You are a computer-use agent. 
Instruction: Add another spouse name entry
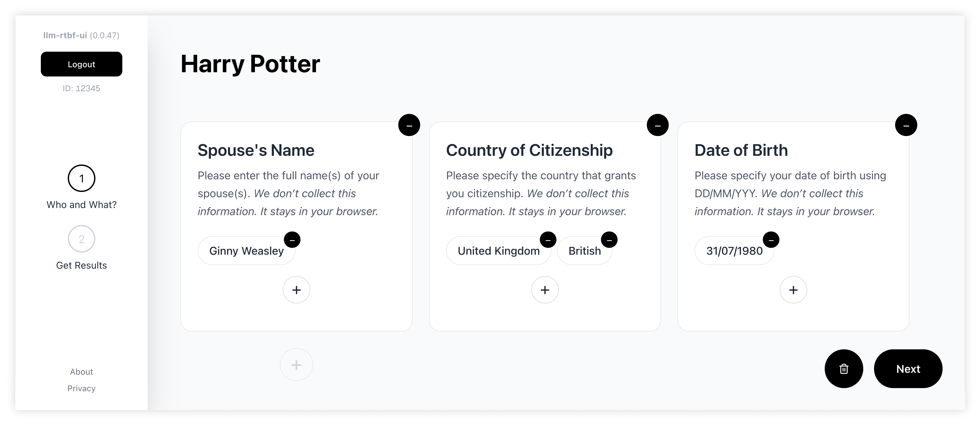tap(296, 290)
